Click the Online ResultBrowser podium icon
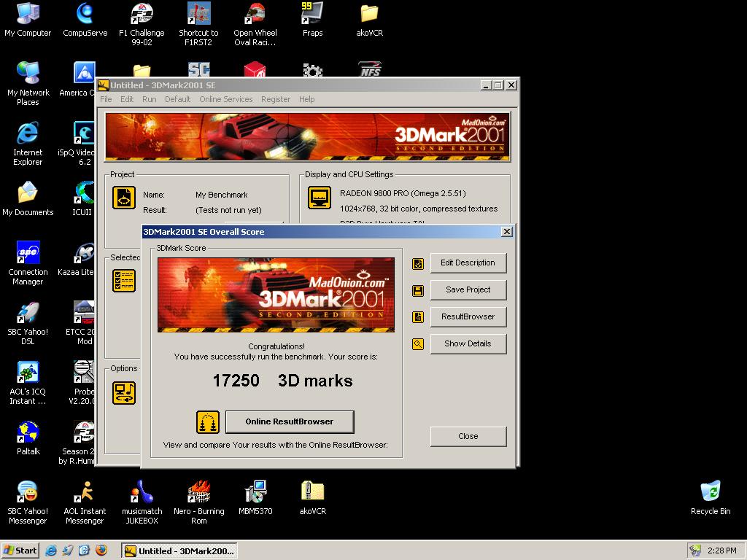 208,421
